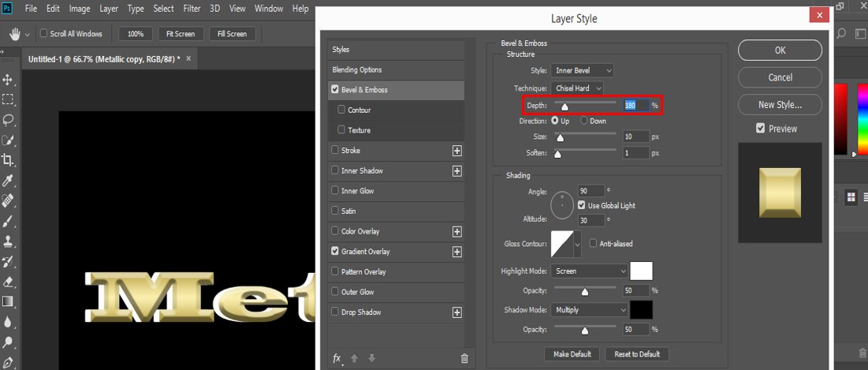The width and height of the screenshot is (868, 370).
Task: Select the Blur tool
Action: pos(8,322)
